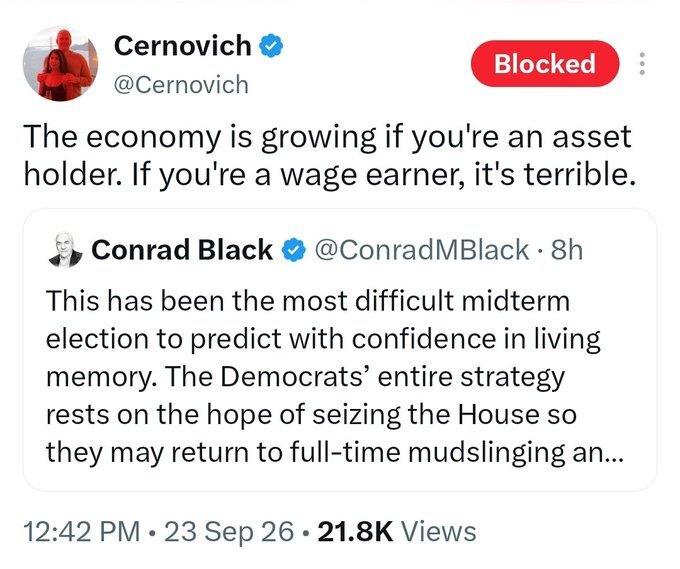Screen dimensions: 680x569
Task: Open the @ConradMBlack handle
Action: pos(422,250)
